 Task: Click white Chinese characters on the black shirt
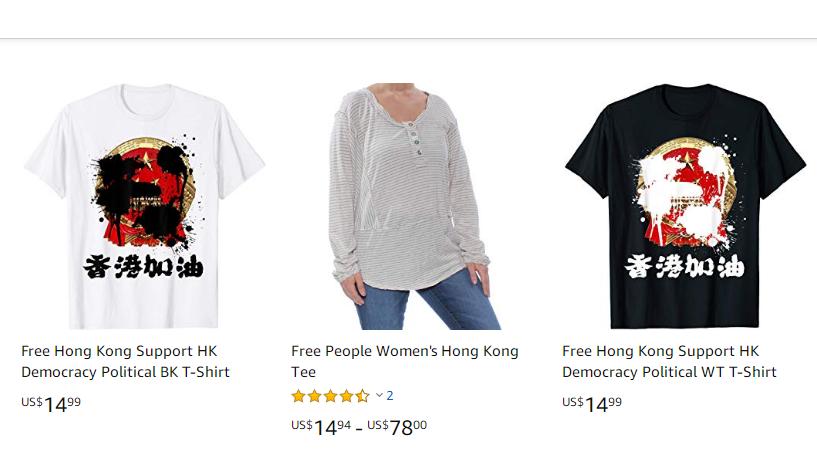pos(685,267)
